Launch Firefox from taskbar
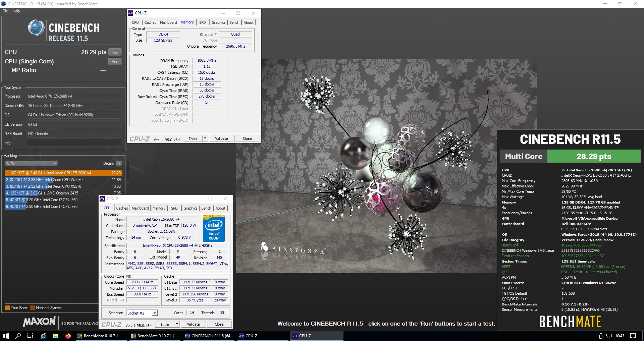This screenshot has width=644, height=341. tap(68, 336)
